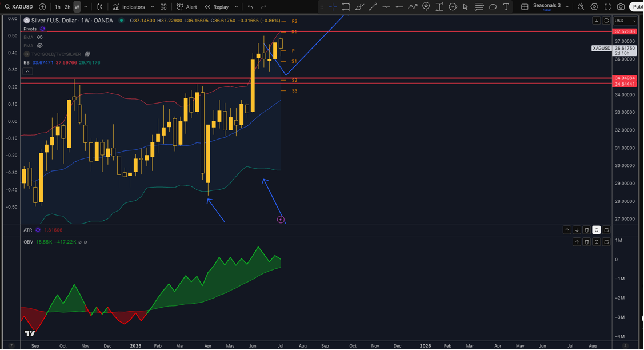Image resolution: width=644 pixels, height=350 pixels.
Task: Click the Publish button
Action: click(x=637, y=7)
